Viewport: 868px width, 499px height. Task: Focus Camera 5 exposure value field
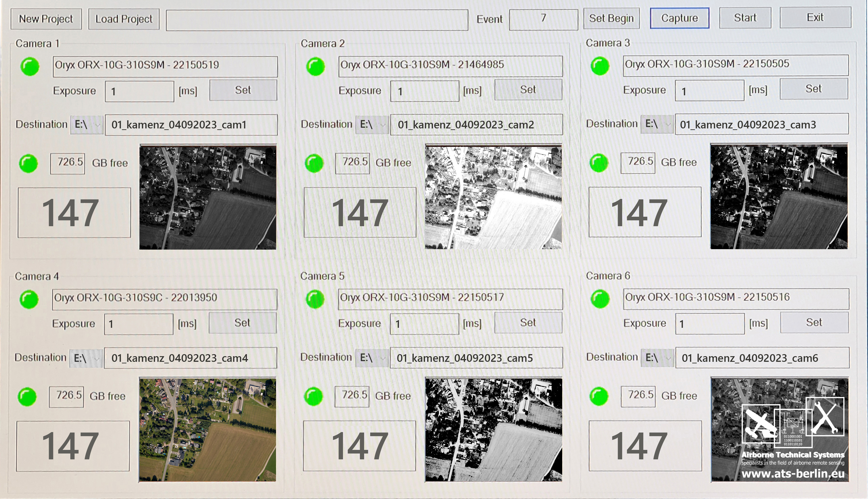click(424, 324)
